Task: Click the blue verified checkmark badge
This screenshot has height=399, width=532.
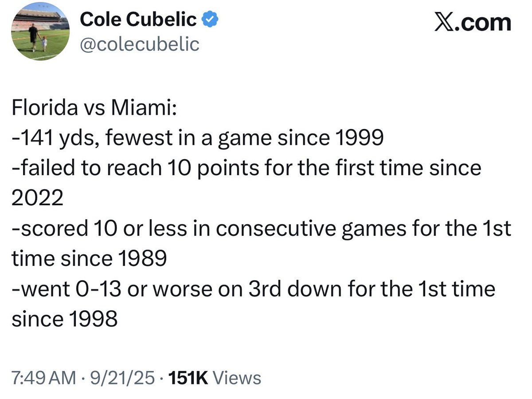Action: [x=209, y=20]
